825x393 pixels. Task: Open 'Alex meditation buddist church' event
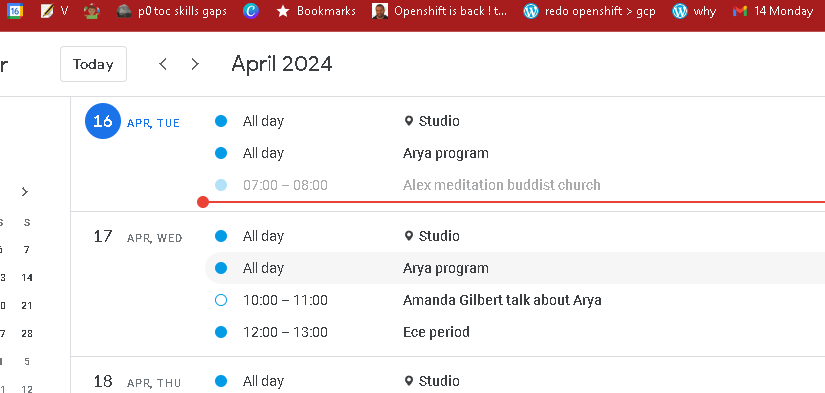[x=501, y=185]
